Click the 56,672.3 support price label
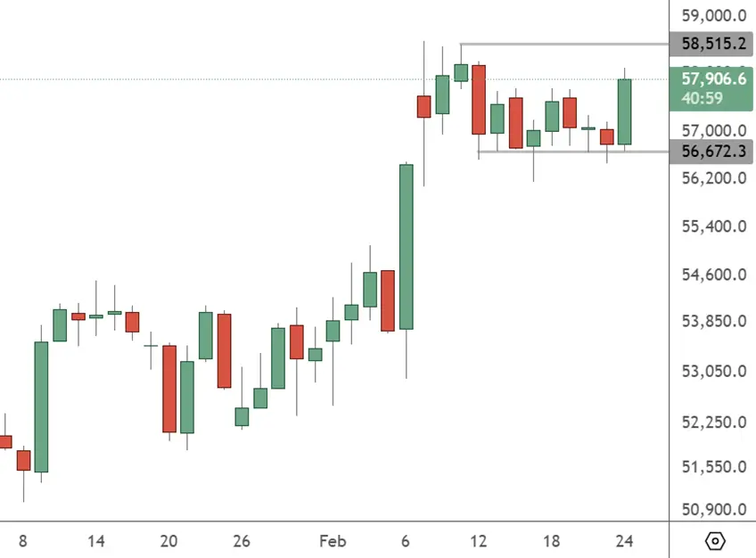 pyautogui.click(x=712, y=151)
